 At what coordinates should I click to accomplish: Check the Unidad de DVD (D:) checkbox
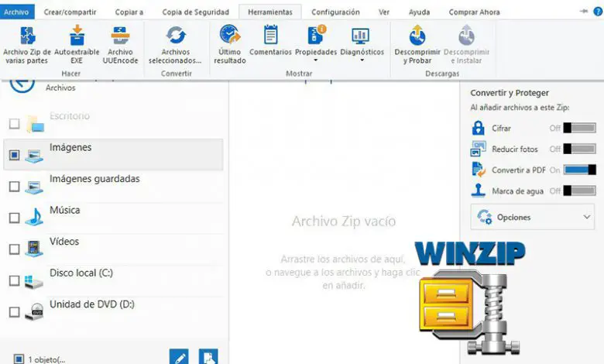(x=14, y=311)
